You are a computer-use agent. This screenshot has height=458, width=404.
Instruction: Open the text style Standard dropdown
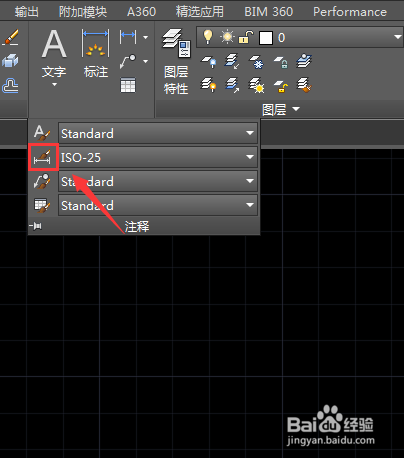coord(158,133)
